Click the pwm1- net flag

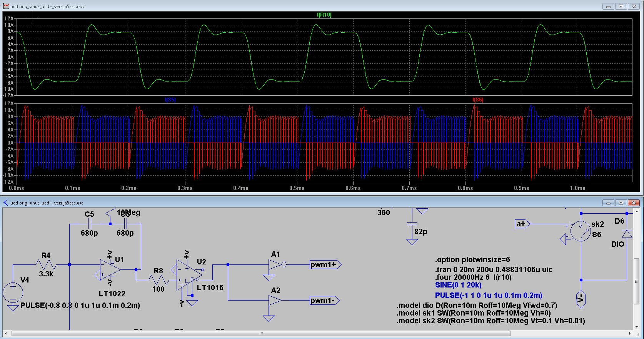tap(325, 300)
